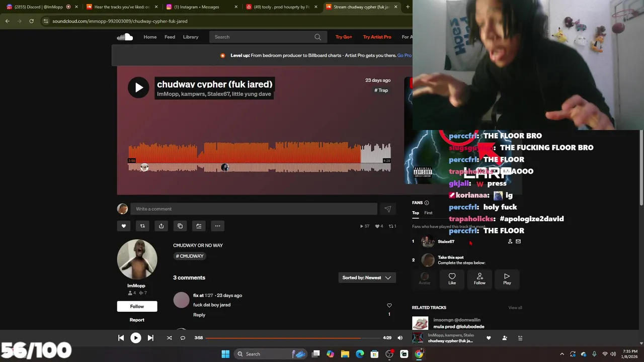Image resolution: width=644 pixels, height=362 pixels.
Task: Toggle repeat in the player bar
Action: [183, 338]
